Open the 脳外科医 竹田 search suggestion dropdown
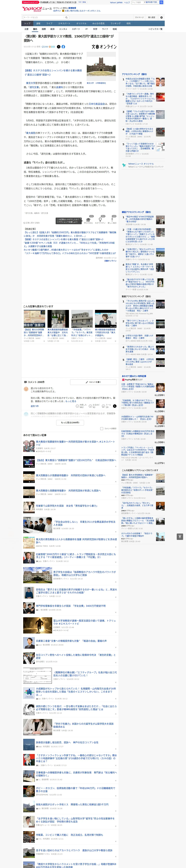The image size is (186, 868). click(x=151, y=2)
